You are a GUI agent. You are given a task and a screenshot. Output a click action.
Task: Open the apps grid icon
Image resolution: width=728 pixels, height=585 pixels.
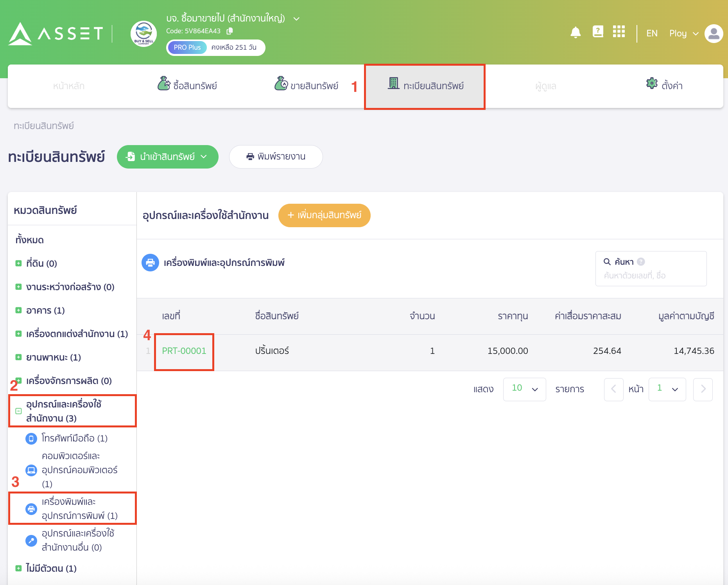[x=619, y=32]
